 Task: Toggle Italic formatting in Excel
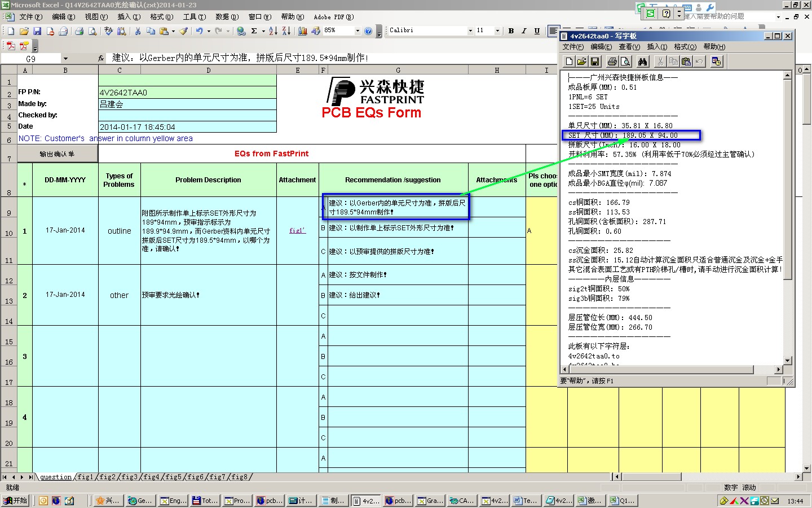pyautogui.click(x=524, y=31)
